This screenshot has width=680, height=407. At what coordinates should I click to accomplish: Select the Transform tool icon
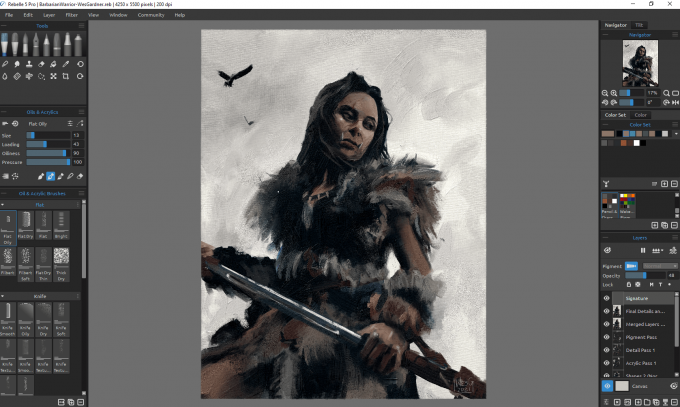click(x=53, y=76)
